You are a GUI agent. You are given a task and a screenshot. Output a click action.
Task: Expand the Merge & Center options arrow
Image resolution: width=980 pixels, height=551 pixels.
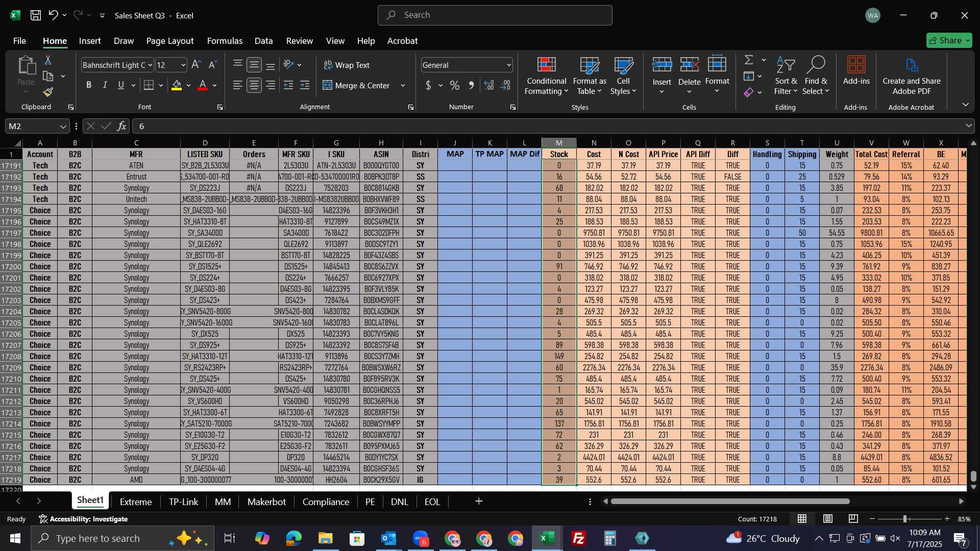(403, 86)
